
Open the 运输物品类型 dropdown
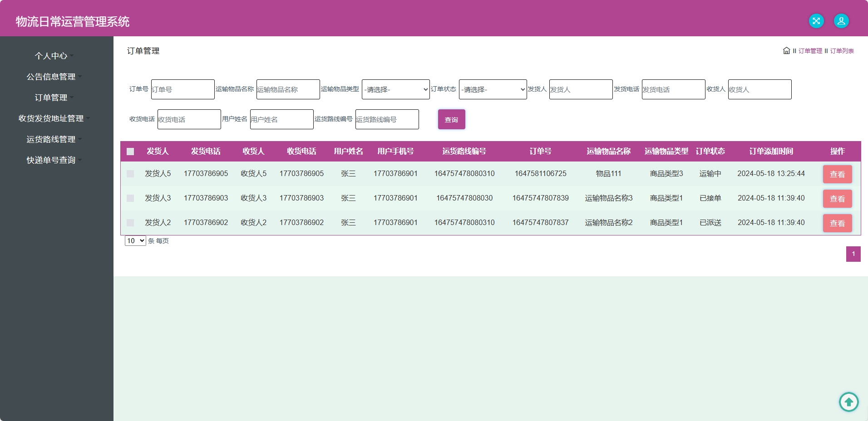395,89
